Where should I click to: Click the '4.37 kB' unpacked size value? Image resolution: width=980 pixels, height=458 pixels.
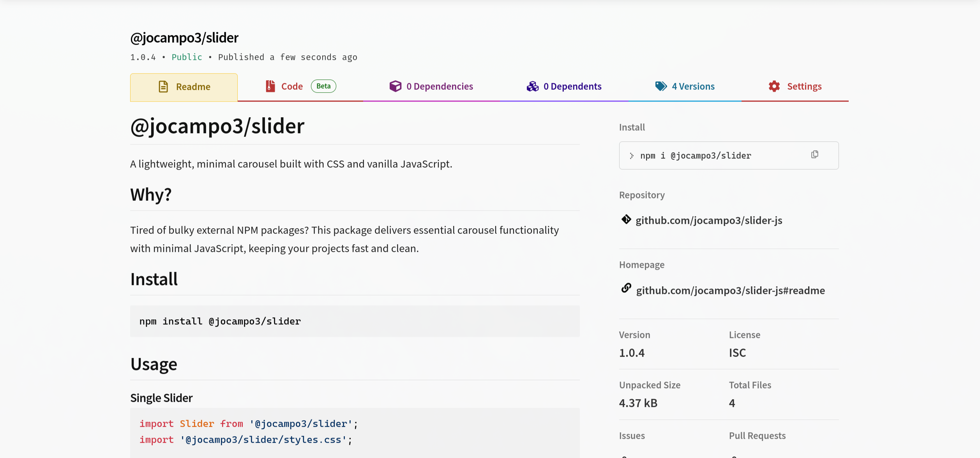(x=638, y=403)
